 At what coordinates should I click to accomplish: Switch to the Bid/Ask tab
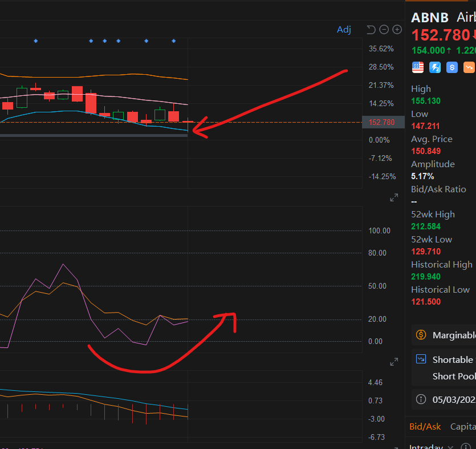click(x=425, y=426)
